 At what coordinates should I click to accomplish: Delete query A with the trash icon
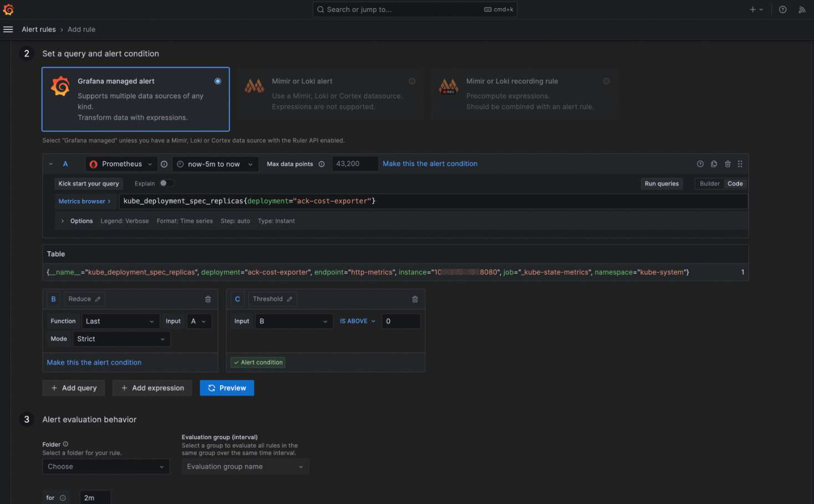pos(727,164)
